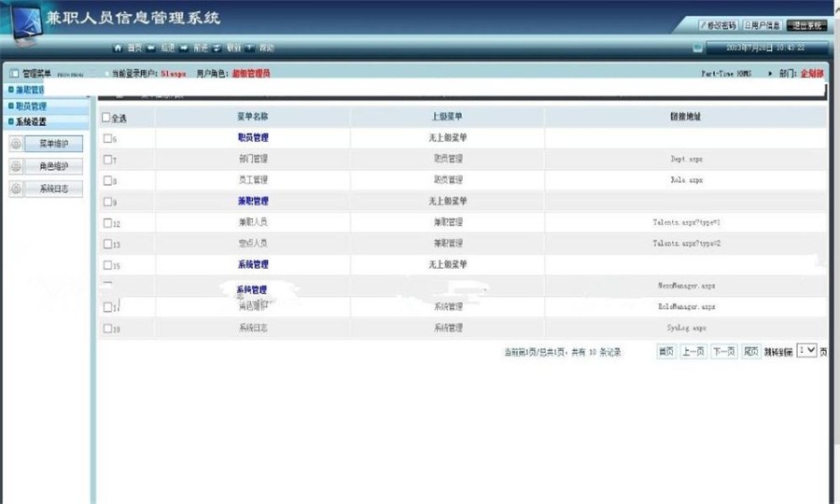840x504 pixels.
Task: Click the gear icon beside 菜单维护
Action: 16,144
